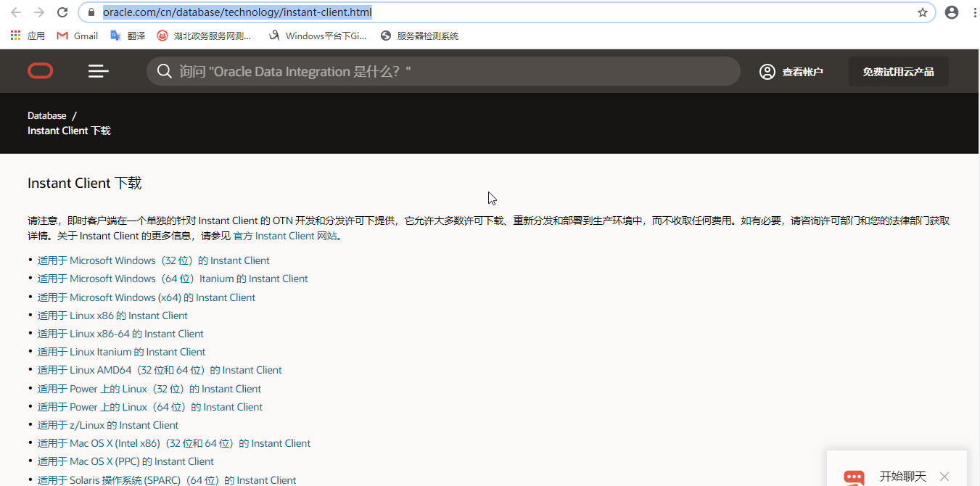Viewport: 980px width, 486px height.
Task: Open the chat bubble icon
Action: pos(854,477)
